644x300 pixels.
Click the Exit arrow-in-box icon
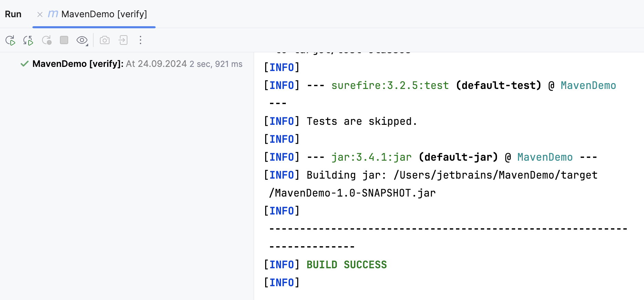pos(123,40)
